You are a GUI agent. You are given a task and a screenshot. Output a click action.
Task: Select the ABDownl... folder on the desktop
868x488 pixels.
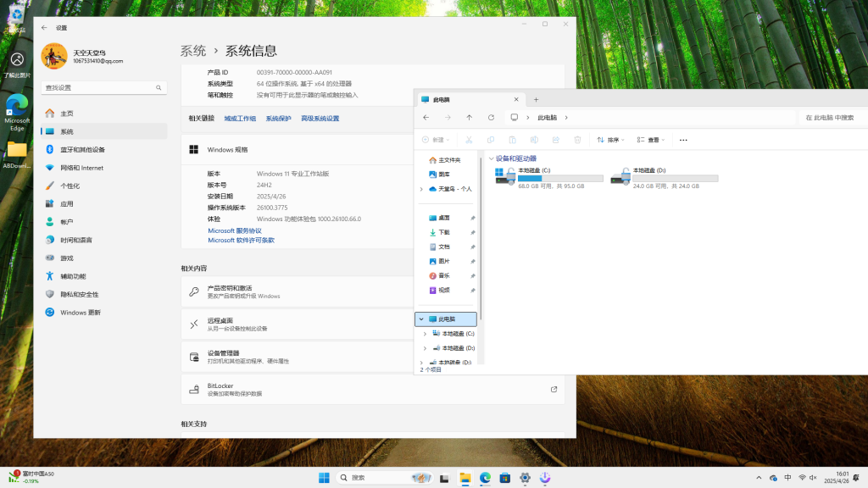point(17,155)
